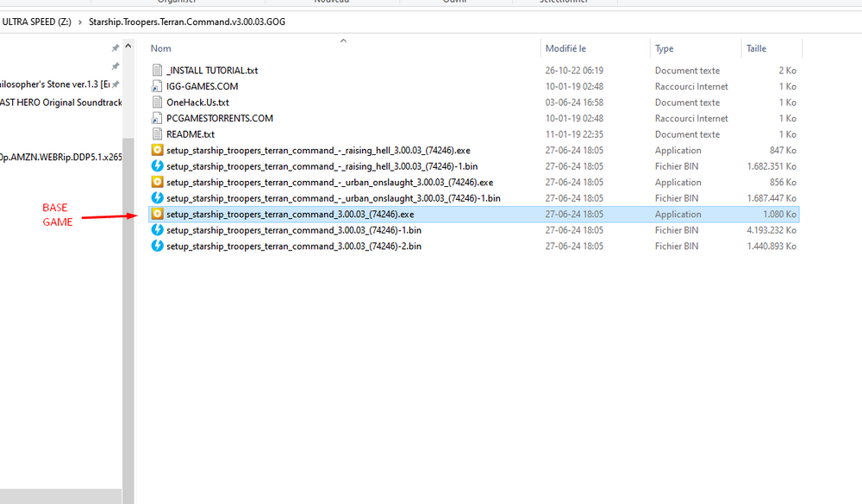Select the AMZN.WEBRip.DDP5.1.x265 sidebar item

[x=61, y=157]
